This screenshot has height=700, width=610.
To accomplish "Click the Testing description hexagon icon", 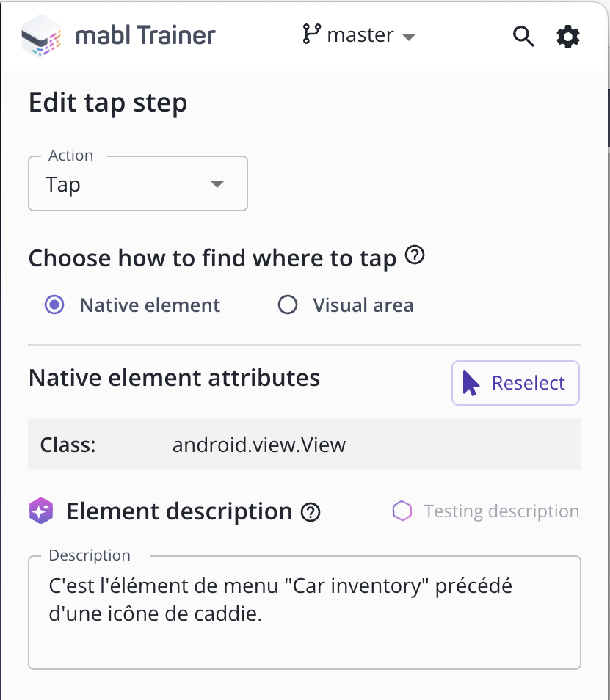I will coord(402,511).
